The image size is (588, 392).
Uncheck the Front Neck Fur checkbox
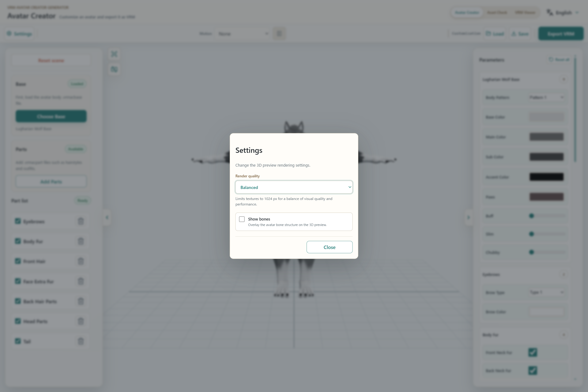(x=533, y=352)
